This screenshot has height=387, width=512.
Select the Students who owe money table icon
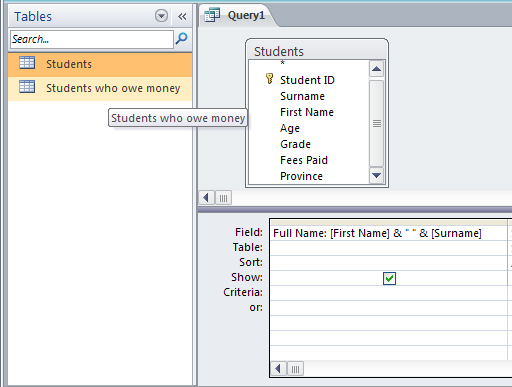pyautogui.click(x=27, y=87)
